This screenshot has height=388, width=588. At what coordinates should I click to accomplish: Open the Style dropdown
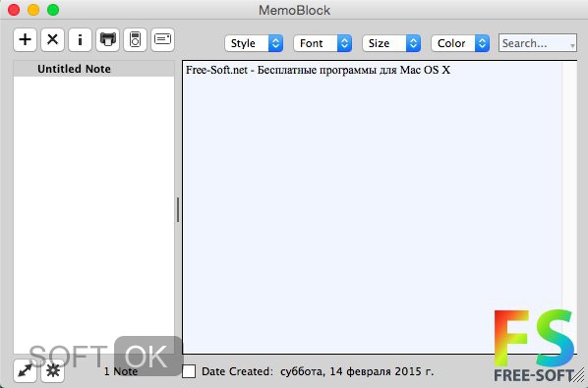coord(254,43)
